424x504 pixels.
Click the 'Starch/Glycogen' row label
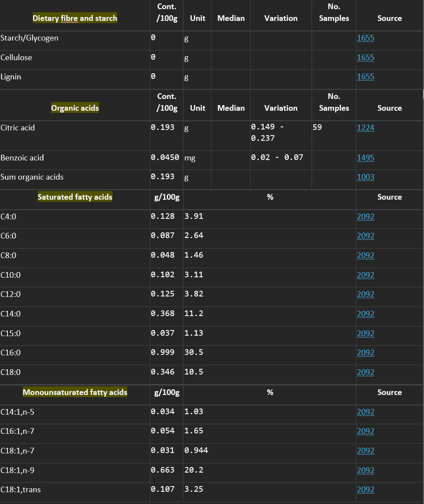click(x=30, y=38)
